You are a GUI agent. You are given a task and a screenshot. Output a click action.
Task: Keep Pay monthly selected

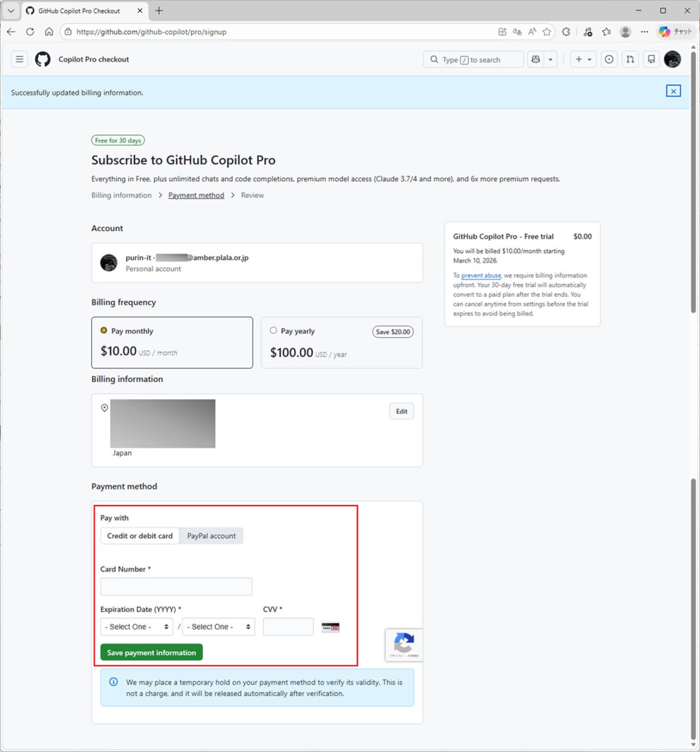click(104, 330)
